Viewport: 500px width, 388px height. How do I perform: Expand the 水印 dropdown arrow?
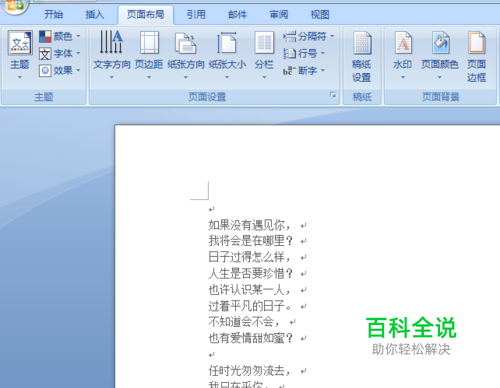click(403, 77)
